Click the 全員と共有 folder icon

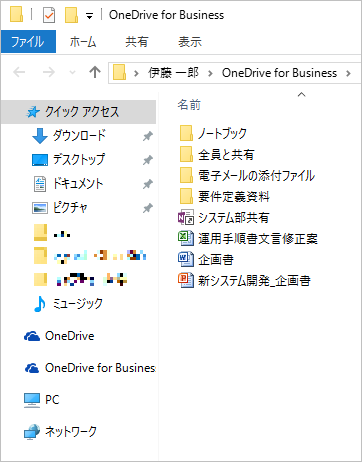(186, 154)
